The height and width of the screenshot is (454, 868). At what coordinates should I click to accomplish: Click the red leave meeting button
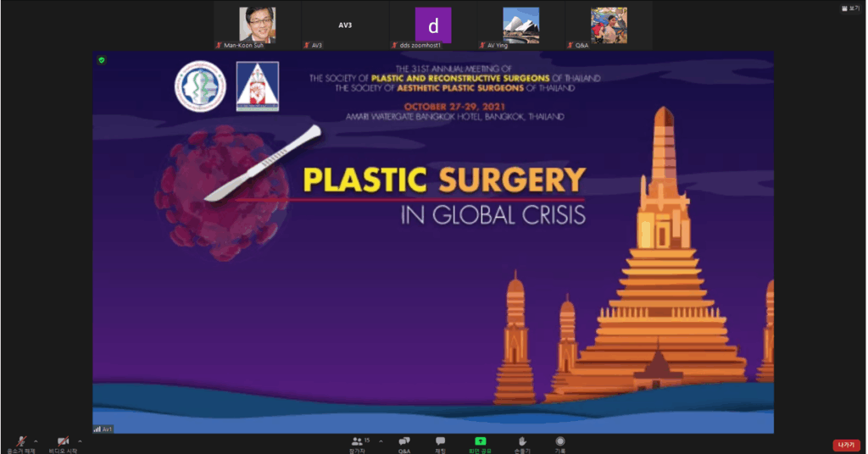845,445
